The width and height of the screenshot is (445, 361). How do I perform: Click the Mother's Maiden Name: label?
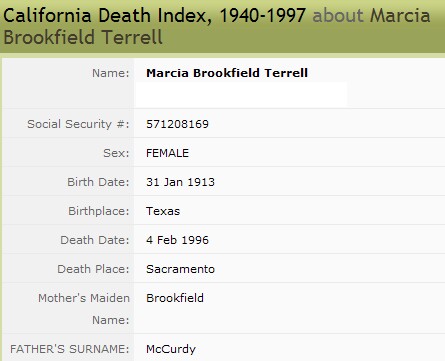tap(84, 309)
